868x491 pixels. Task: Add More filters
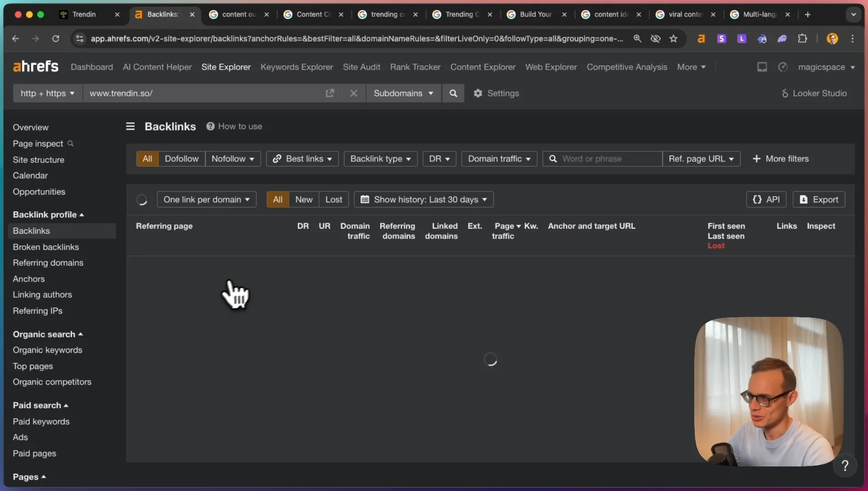click(x=781, y=159)
